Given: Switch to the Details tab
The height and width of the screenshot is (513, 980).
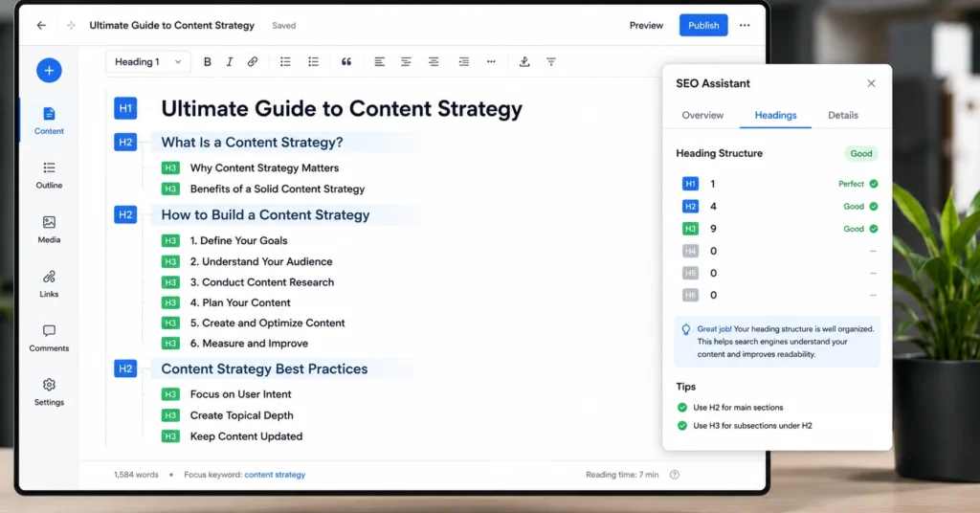Looking at the screenshot, I should click(843, 115).
